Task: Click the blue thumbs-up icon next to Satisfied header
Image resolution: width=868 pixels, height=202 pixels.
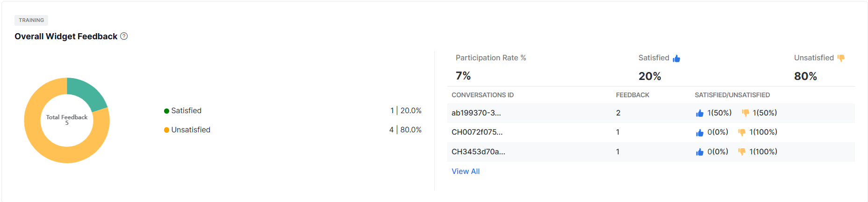Action: pyautogui.click(x=676, y=58)
